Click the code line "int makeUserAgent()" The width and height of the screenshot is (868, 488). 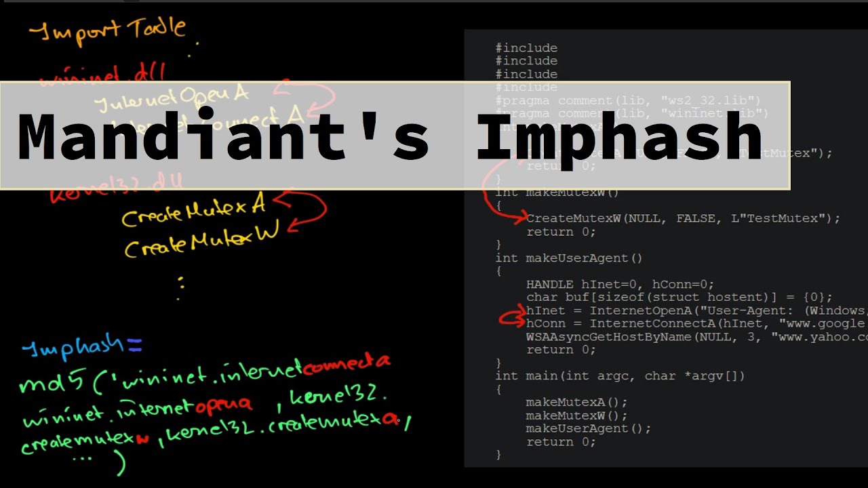pos(568,258)
